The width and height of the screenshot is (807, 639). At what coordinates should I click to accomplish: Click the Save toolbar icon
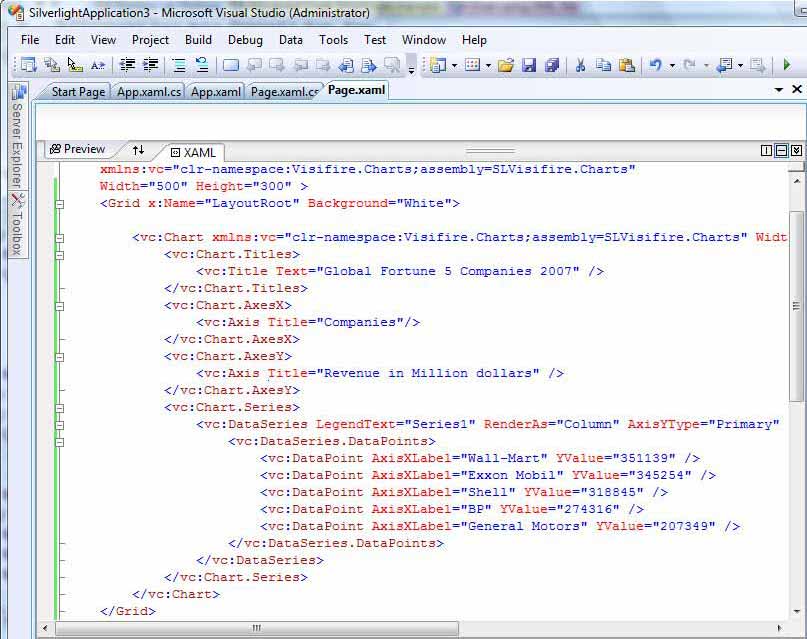[x=527, y=66]
